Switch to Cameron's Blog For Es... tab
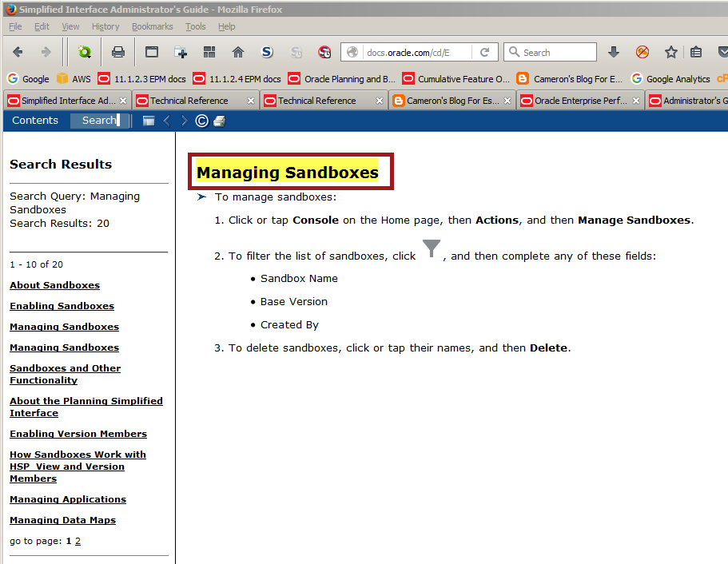This screenshot has width=728, height=564. 452,101
